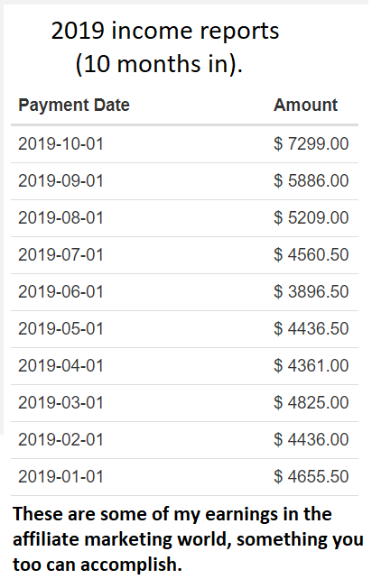Click the $ 5886.00 amount
372x588 pixels.
312,180
